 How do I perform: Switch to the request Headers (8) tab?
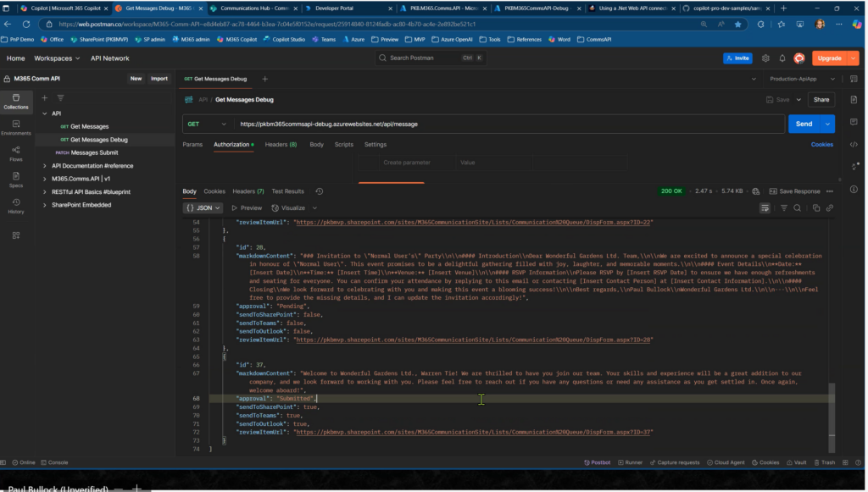click(281, 144)
